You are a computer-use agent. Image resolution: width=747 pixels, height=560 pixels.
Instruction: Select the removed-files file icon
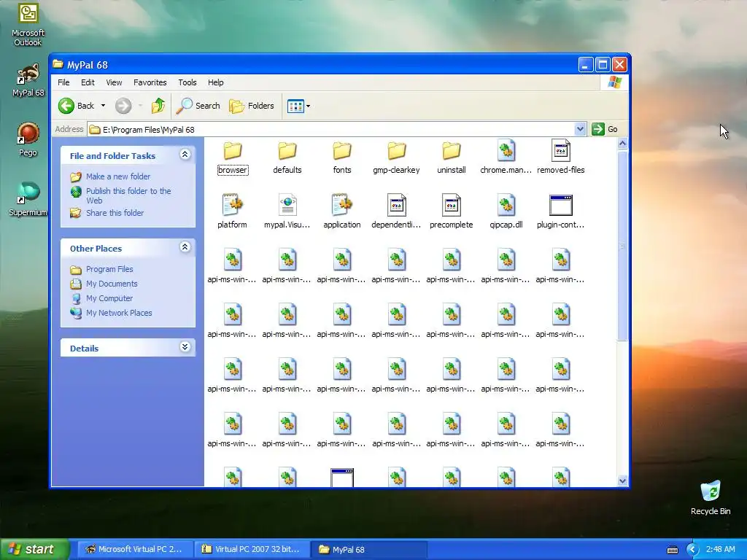561,150
